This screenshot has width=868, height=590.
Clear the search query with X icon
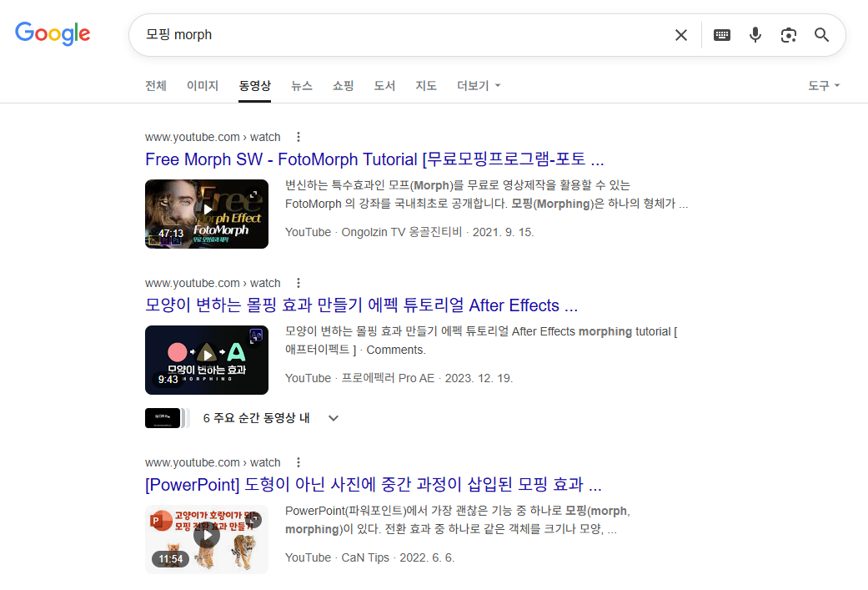(x=681, y=35)
